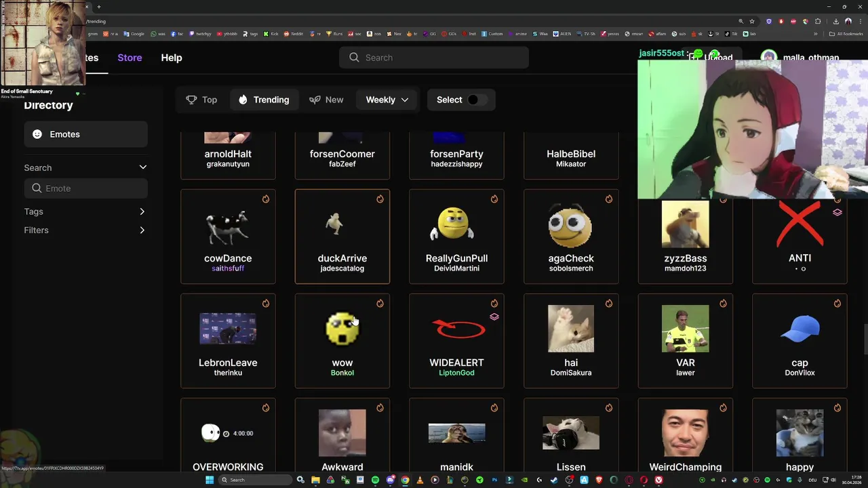This screenshot has width=868, height=488.
Task: Open File Explorer from the taskbar
Action: pyautogui.click(x=315, y=480)
